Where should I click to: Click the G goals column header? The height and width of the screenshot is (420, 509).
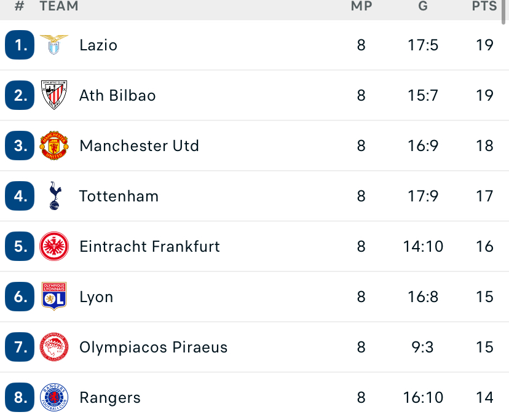423,7
